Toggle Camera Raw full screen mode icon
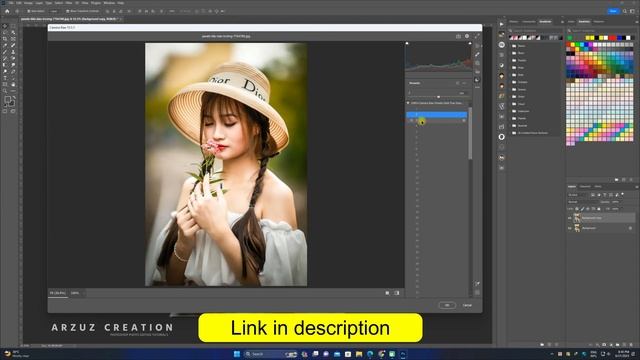640x360 pixels. coord(477,36)
